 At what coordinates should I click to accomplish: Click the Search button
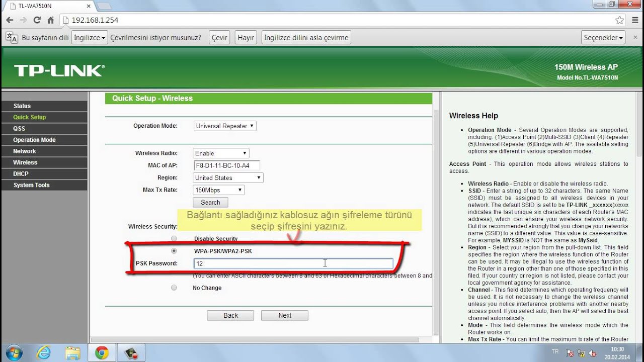(210, 202)
